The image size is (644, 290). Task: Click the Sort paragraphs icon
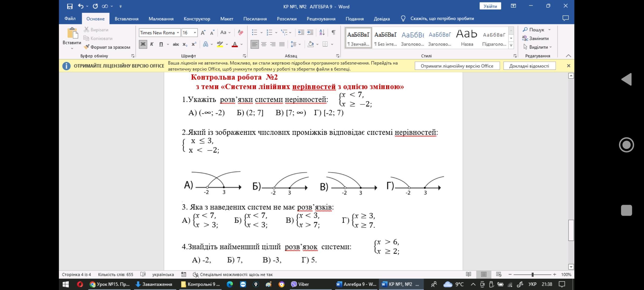(x=322, y=32)
